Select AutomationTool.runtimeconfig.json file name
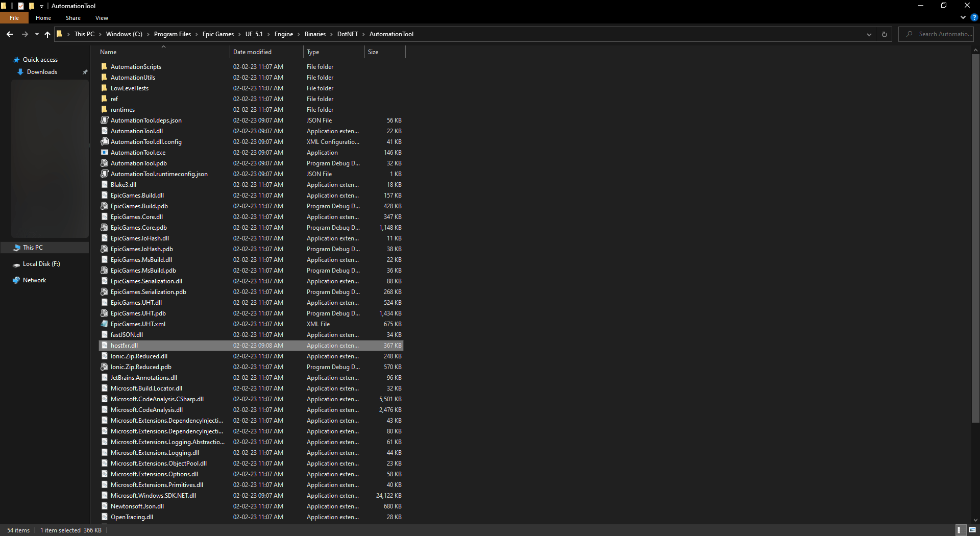980x536 pixels. coord(159,174)
